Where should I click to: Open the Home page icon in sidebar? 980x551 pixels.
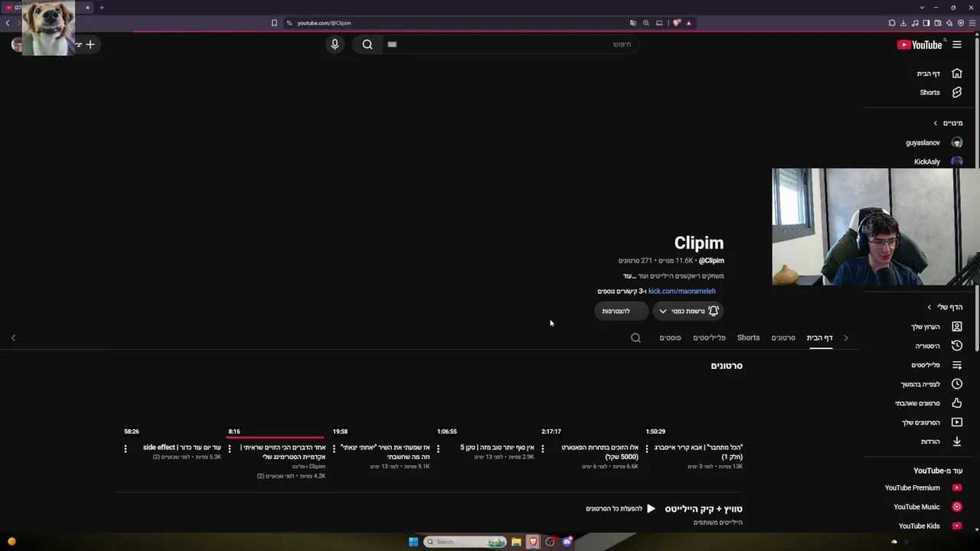tap(957, 73)
